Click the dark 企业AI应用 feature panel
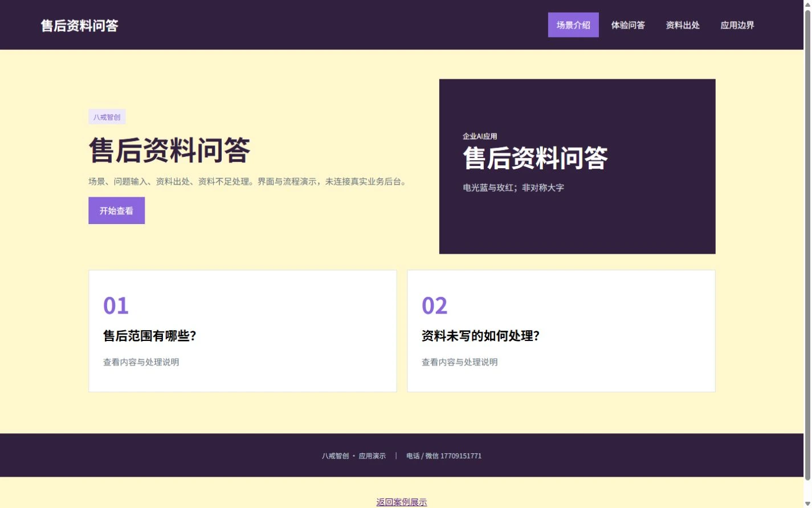 point(577,166)
